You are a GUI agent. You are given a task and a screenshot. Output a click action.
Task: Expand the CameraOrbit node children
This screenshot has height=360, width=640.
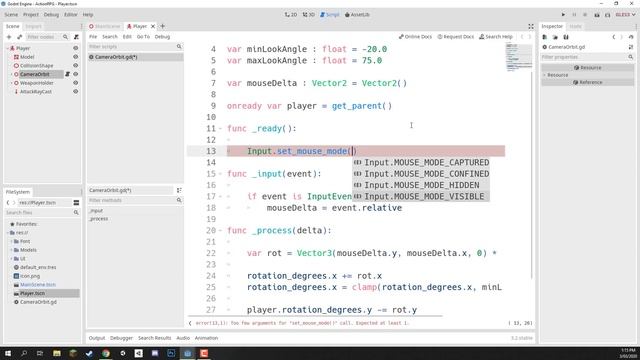click(x=12, y=74)
